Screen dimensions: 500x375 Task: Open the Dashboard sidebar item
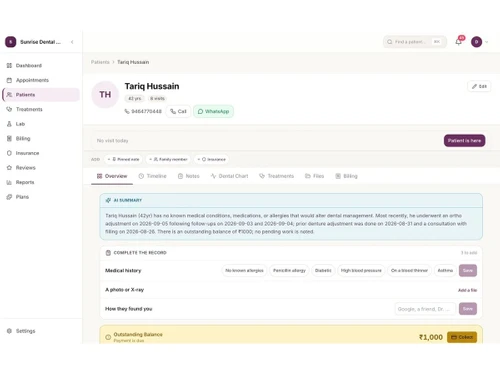40,65
